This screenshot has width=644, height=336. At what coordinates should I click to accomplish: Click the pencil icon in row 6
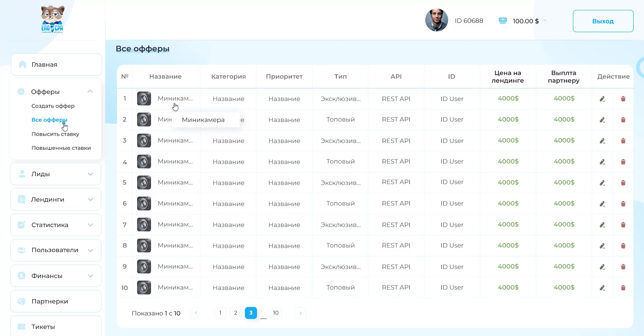click(x=602, y=204)
